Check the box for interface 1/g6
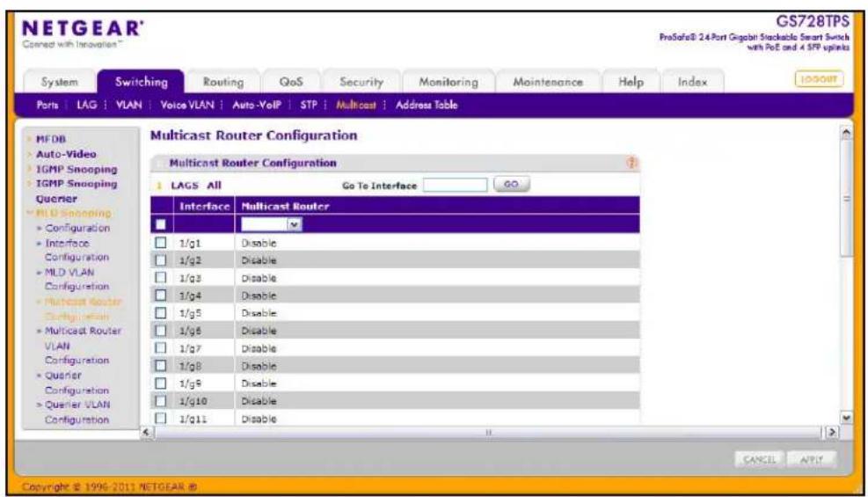 [x=161, y=331]
